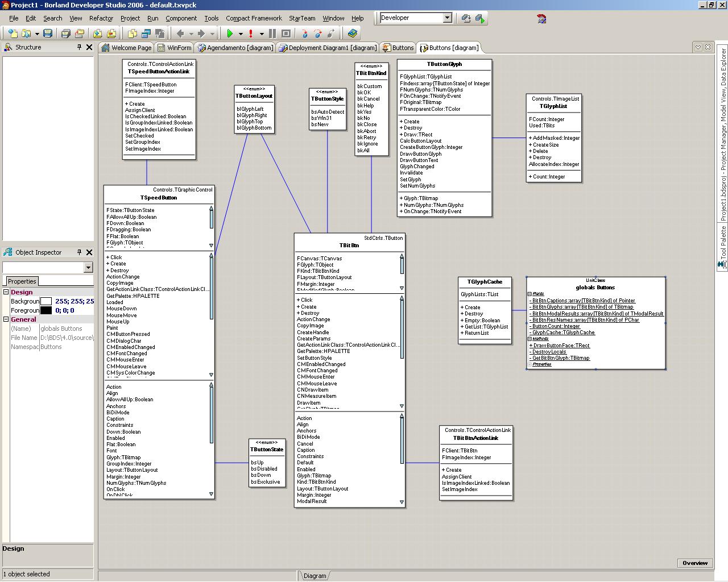Collapse the General category in Object Inspector
The width and height of the screenshot is (728, 582).
coord(6,319)
